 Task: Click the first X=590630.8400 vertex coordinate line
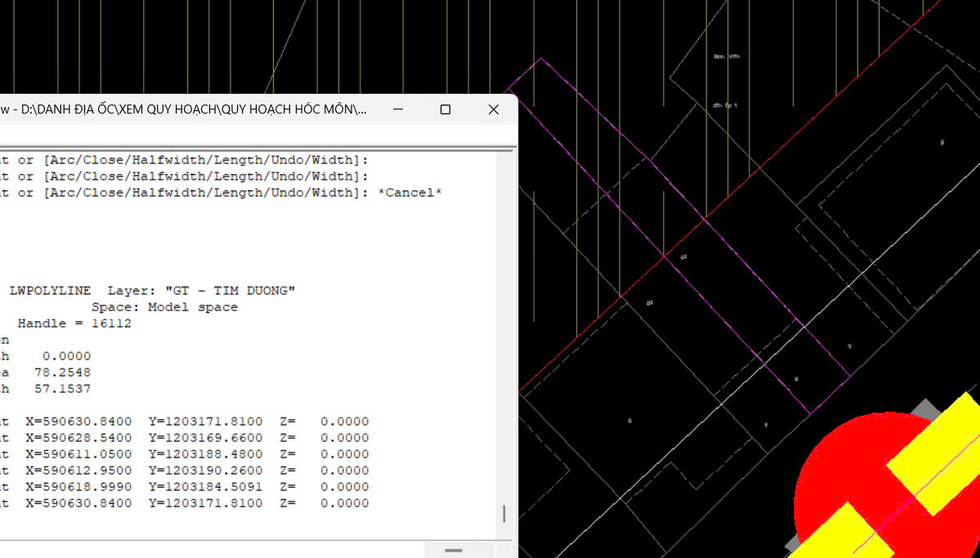185,422
